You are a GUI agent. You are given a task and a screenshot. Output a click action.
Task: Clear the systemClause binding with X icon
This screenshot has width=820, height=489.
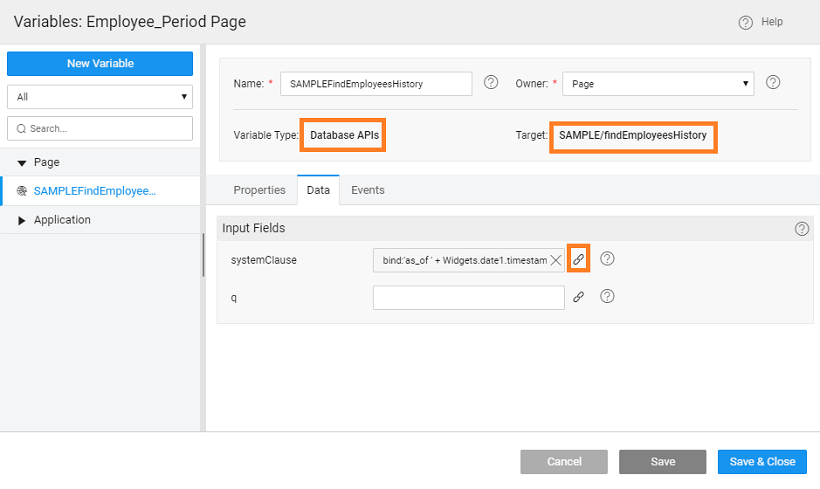556,260
